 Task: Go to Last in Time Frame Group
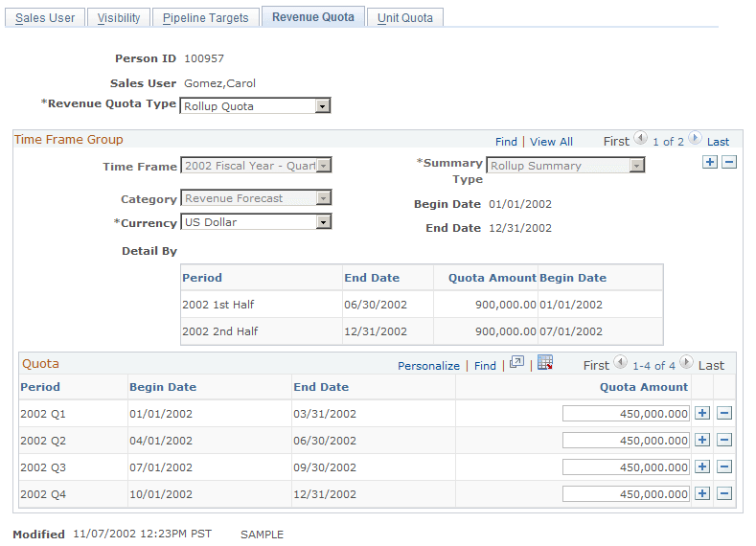coord(718,142)
